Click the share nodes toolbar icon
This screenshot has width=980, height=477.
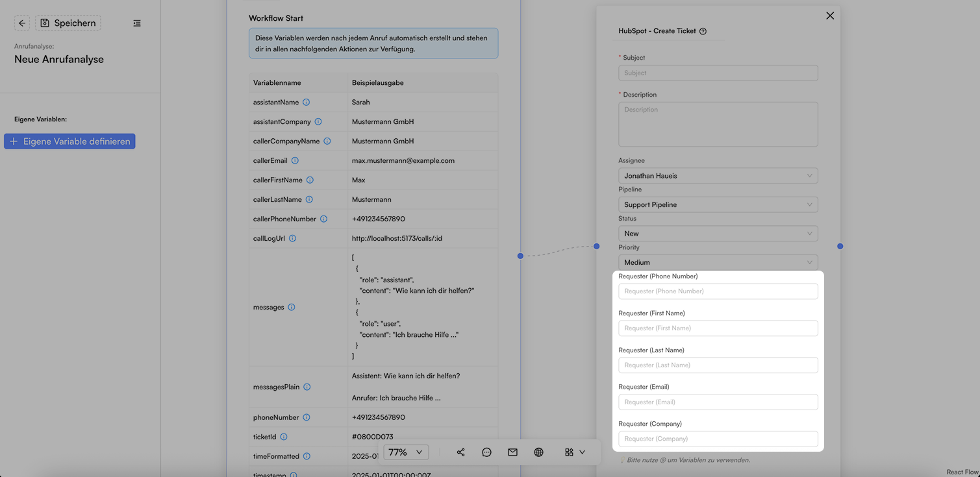pos(460,452)
